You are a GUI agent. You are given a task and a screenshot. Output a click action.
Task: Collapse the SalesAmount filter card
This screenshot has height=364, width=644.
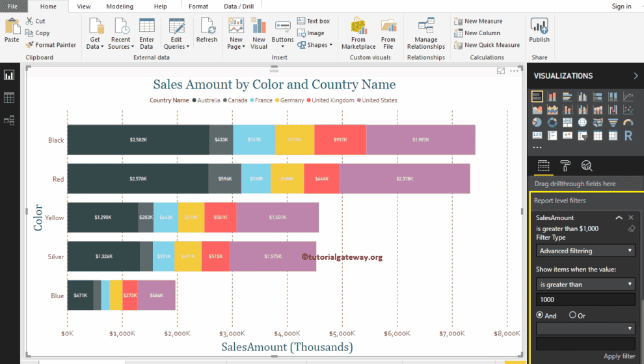[x=619, y=217]
